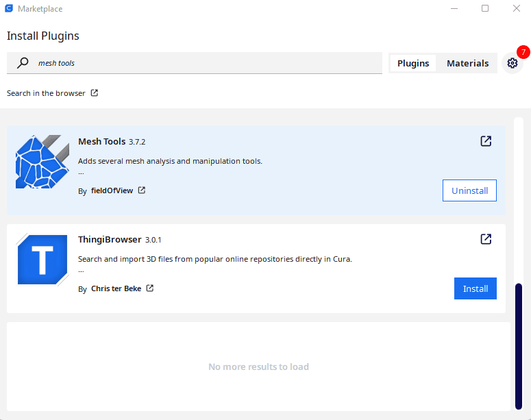Switch to the Plugins tab

point(413,63)
